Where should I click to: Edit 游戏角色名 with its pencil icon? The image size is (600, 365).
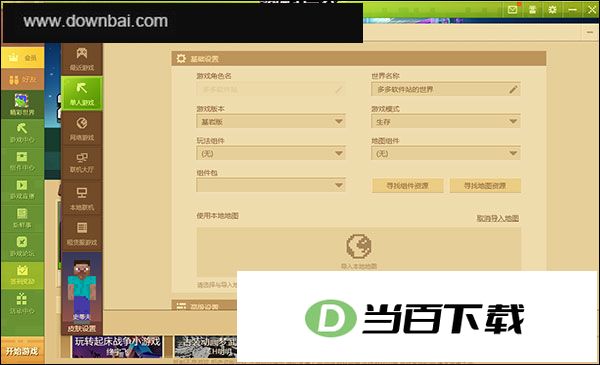tap(339, 90)
